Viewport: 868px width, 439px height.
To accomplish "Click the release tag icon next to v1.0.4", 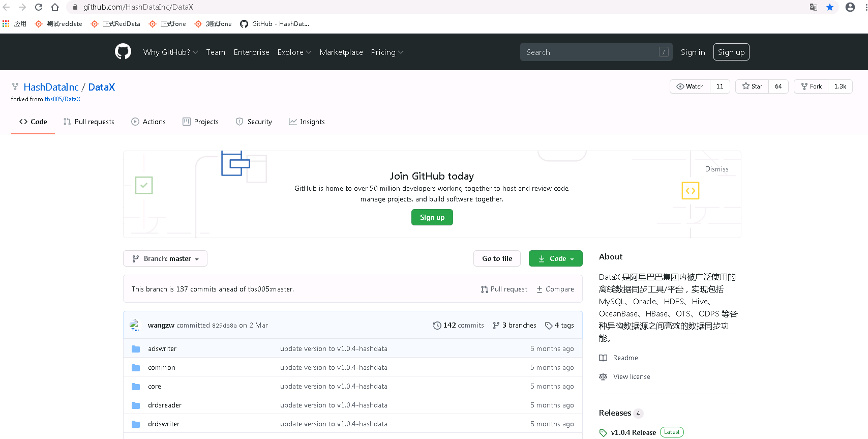I will point(603,433).
